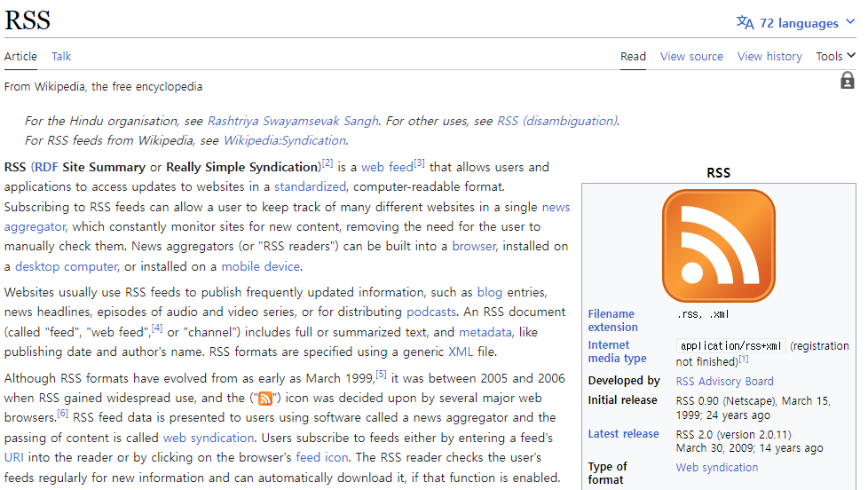Click the 'Type of format' infobox label

607,473
